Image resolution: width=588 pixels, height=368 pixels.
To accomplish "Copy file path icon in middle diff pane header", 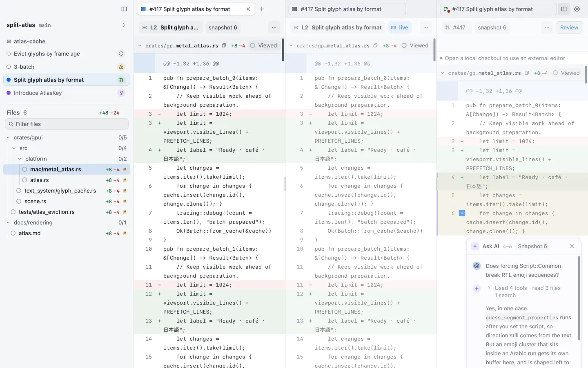I will point(375,46).
